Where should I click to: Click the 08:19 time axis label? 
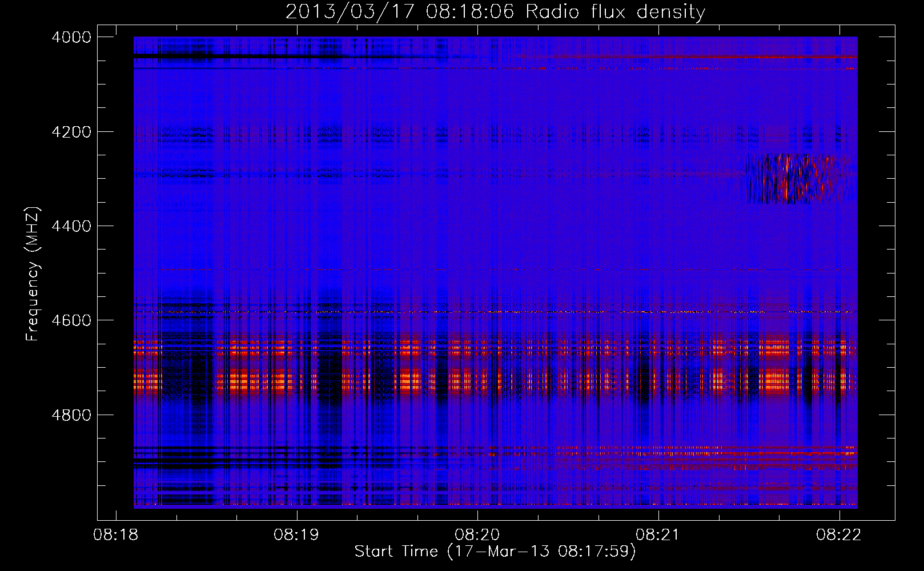pyautogui.click(x=296, y=535)
